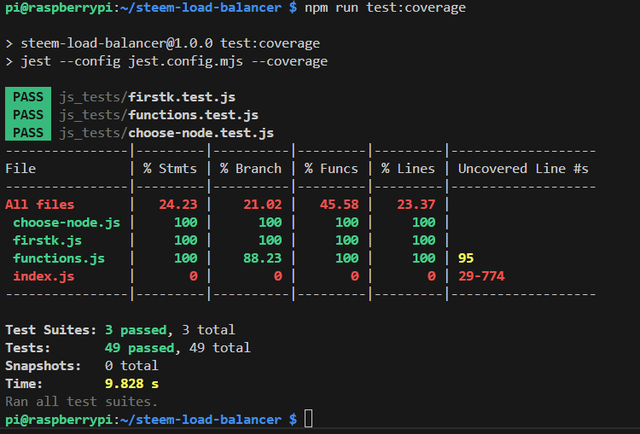Click uncovered line number 95
The height and width of the screenshot is (434, 640).
pos(466,258)
